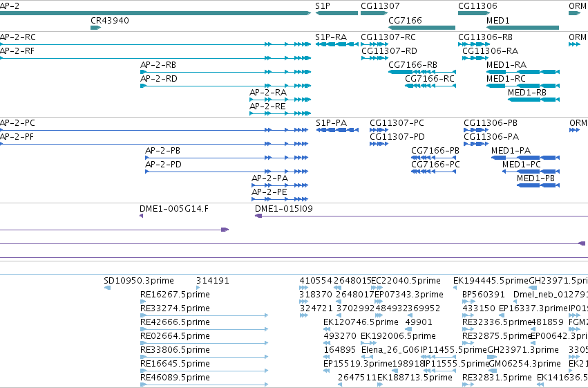Select protein AP-2-PF label

pos(17,137)
